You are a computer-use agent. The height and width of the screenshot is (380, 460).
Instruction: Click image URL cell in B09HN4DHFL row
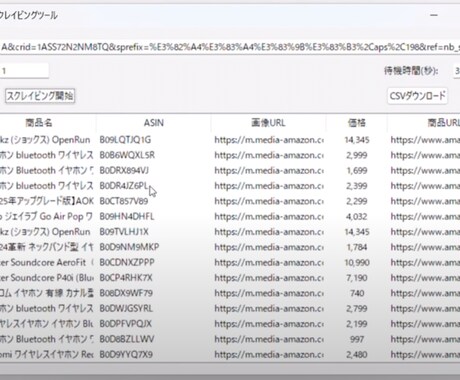[269, 216]
